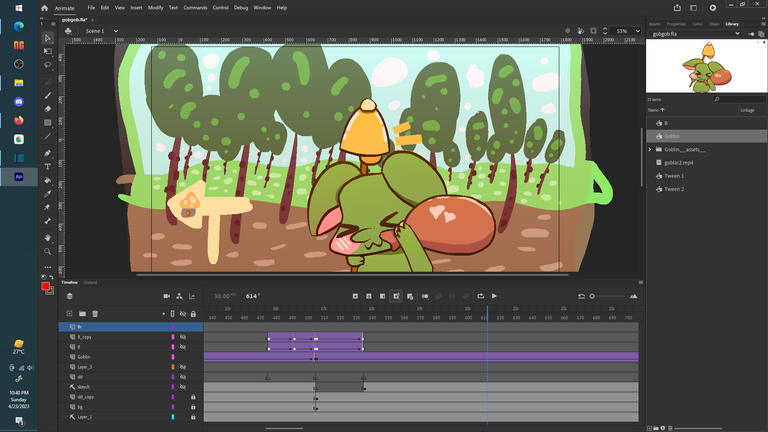Show the hidden Layer_3 layer
The image size is (768, 432).
(183, 367)
